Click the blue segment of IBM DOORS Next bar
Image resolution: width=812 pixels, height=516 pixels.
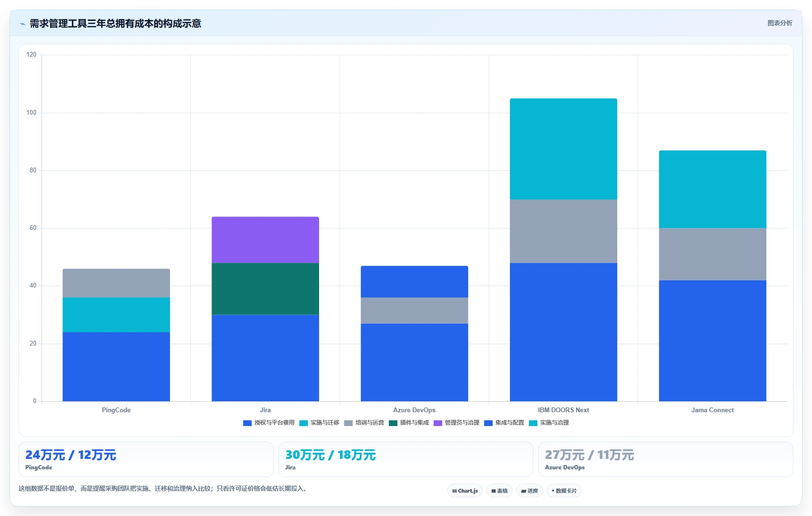tap(563, 332)
